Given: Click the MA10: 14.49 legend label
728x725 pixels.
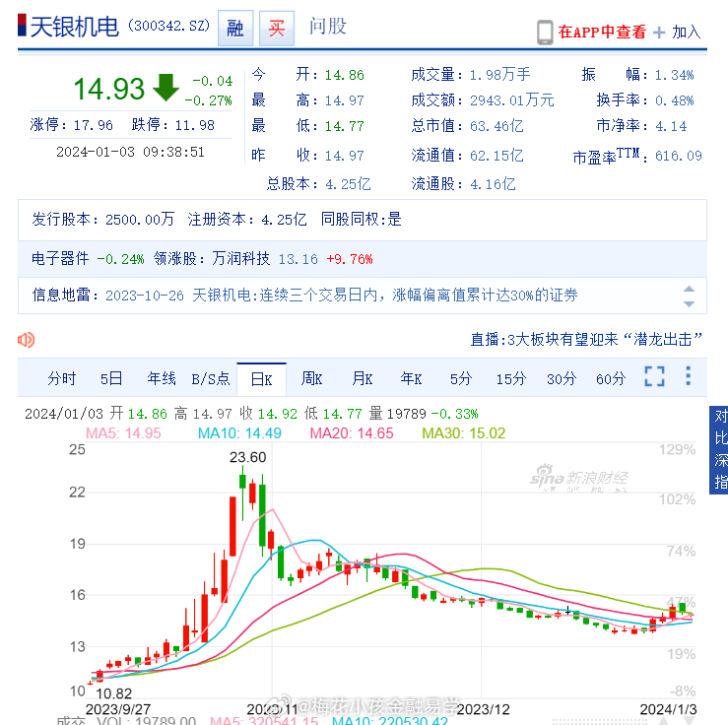Looking at the screenshot, I should pyautogui.click(x=239, y=433).
